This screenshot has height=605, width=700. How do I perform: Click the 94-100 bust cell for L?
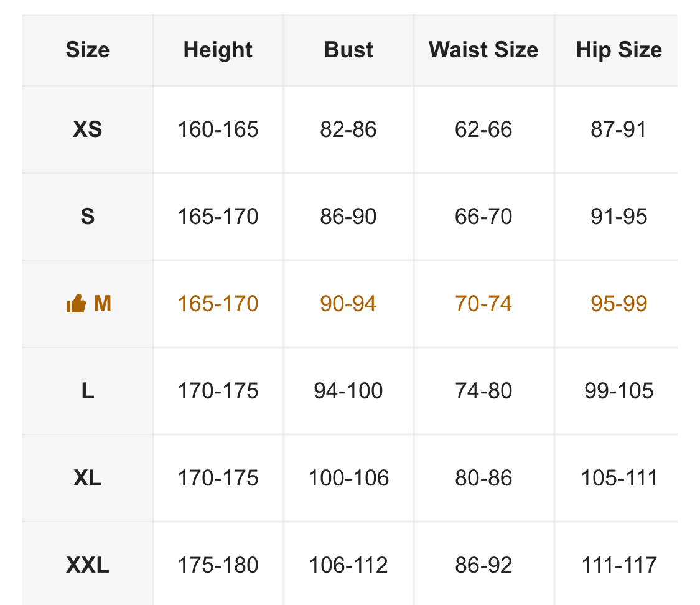pyautogui.click(x=348, y=391)
